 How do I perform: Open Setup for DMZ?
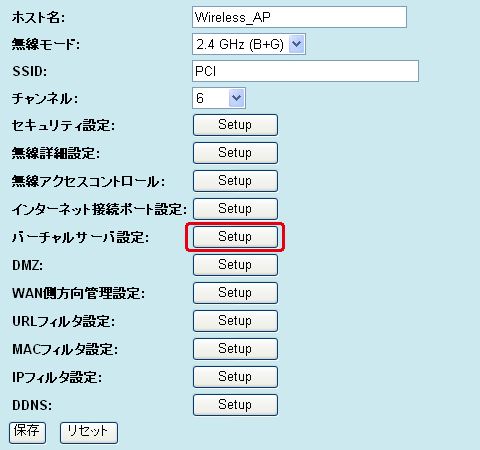coord(235,265)
